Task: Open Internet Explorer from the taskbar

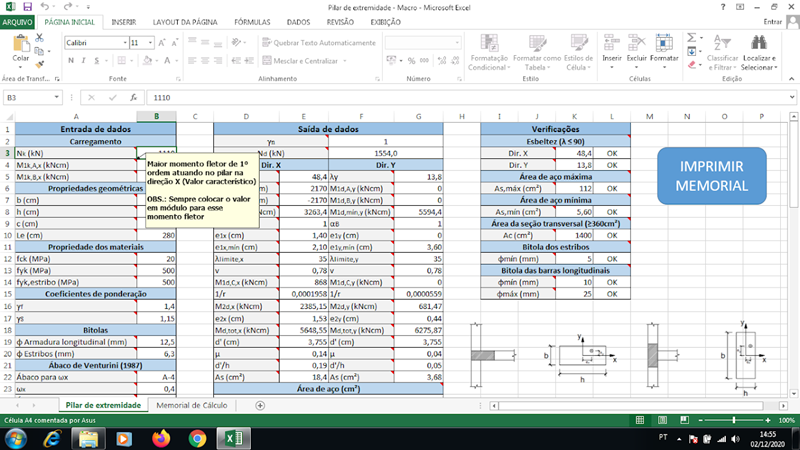Action: point(52,439)
